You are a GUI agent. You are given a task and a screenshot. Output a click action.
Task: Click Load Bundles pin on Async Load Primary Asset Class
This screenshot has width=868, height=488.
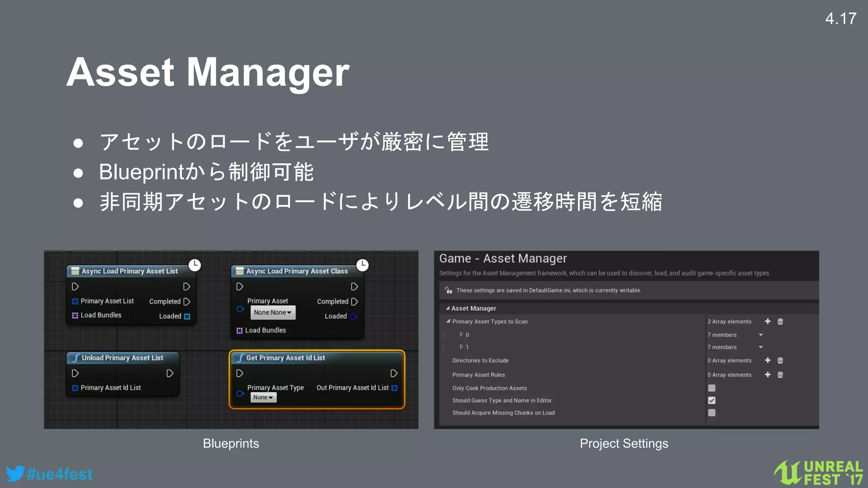pos(239,330)
